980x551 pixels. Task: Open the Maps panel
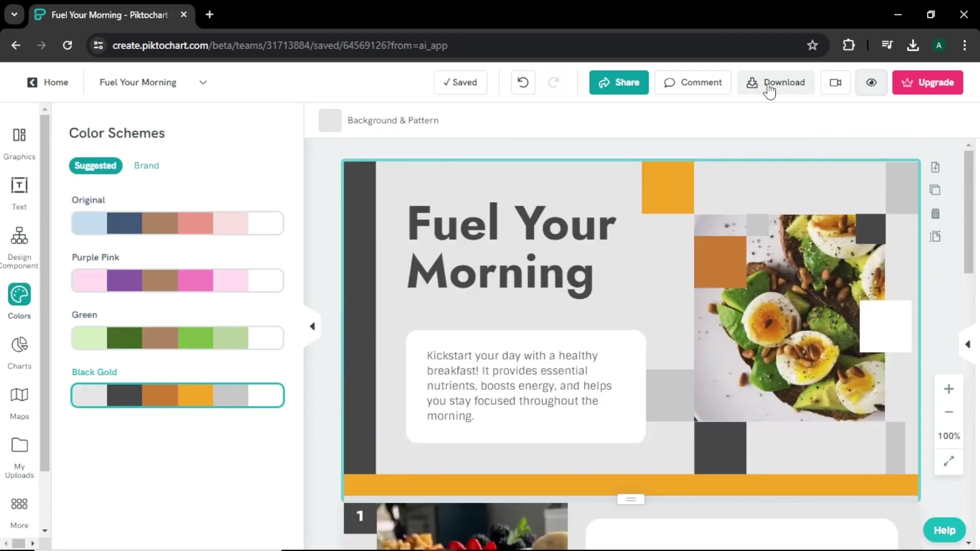pyautogui.click(x=19, y=403)
